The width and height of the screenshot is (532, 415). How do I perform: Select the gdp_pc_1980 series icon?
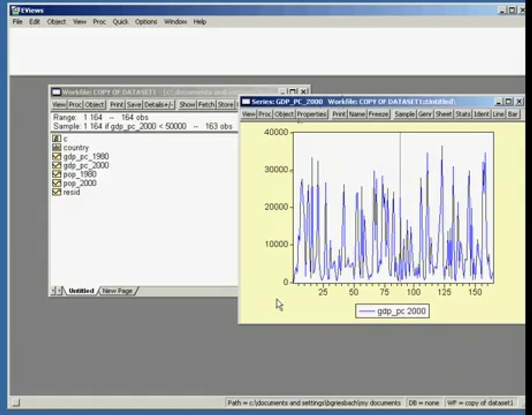pos(56,156)
